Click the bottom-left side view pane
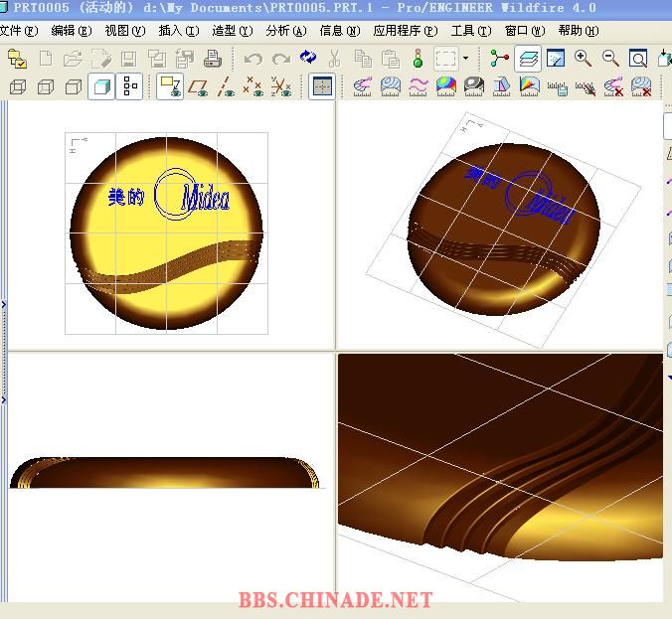This screenshot has width=672, height=619. click(x=171, y=478)
